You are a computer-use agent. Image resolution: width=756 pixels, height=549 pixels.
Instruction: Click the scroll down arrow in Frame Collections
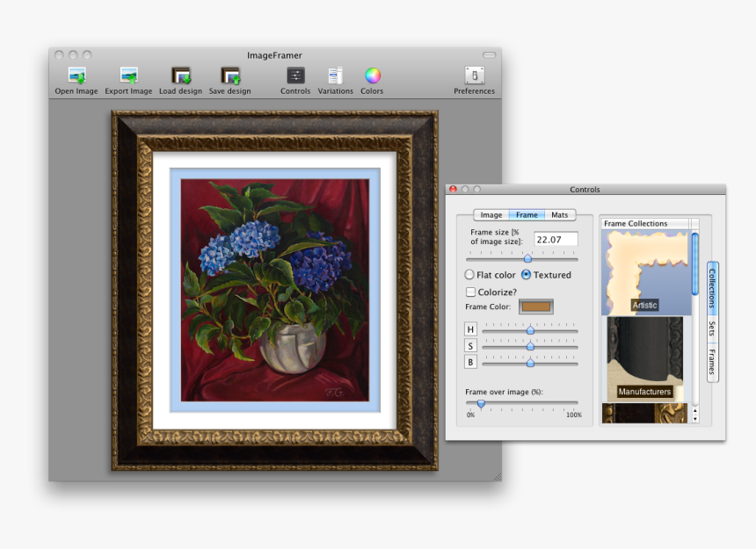[x=695, y=419]
